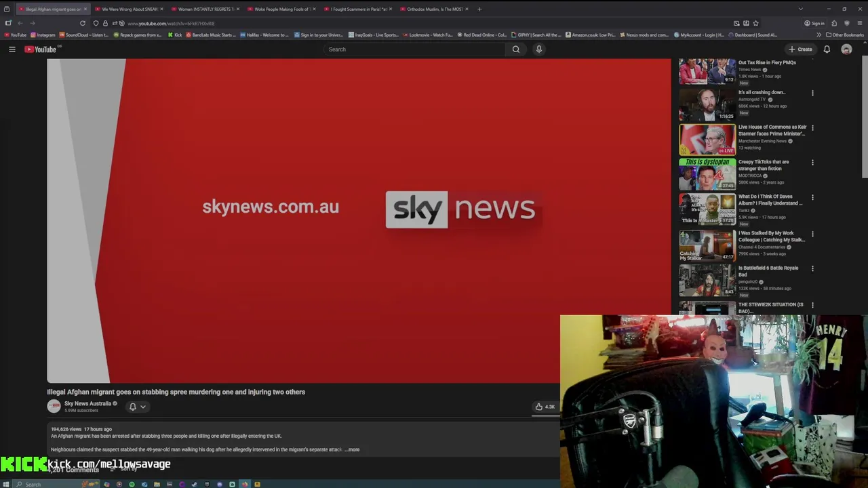Image resolution: width=868 pixels, height=488 pixels.
Task: Open the YouTube bookmark in bookmarks bar
Action: 15,35
